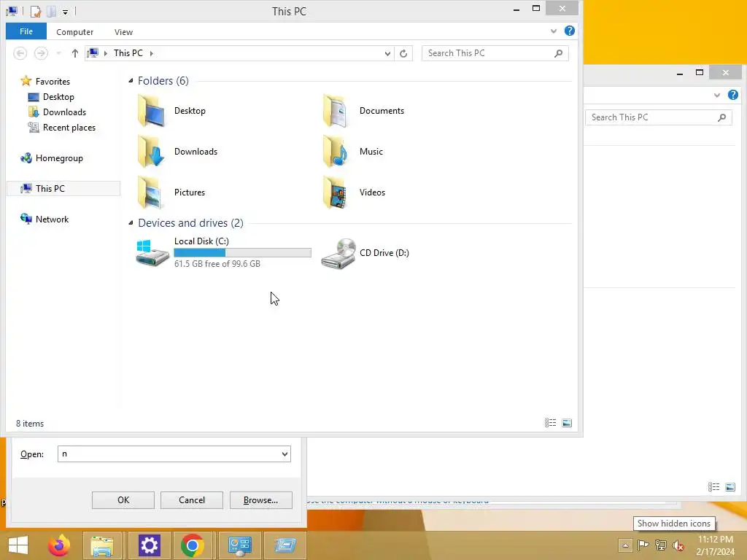Collapse the Devices and drives (2) group
The width and height of the screenshot is (747, 560).
[x=131, y=223]
